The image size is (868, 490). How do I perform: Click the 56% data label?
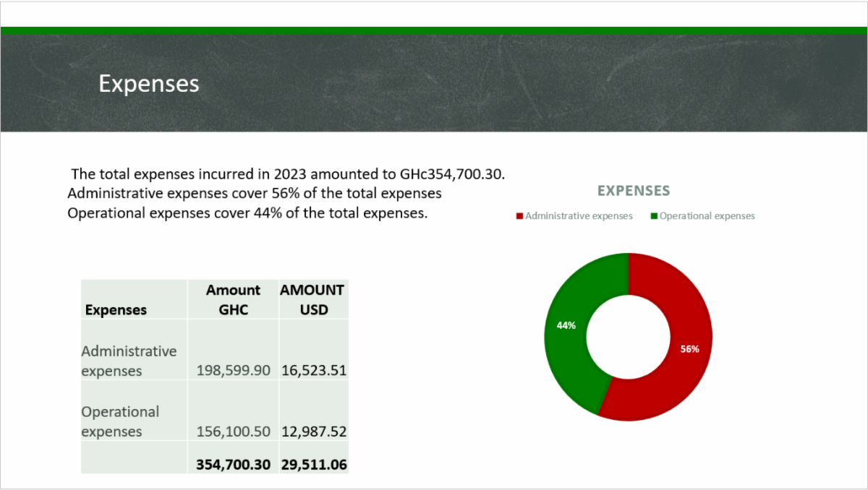(689, 349)
